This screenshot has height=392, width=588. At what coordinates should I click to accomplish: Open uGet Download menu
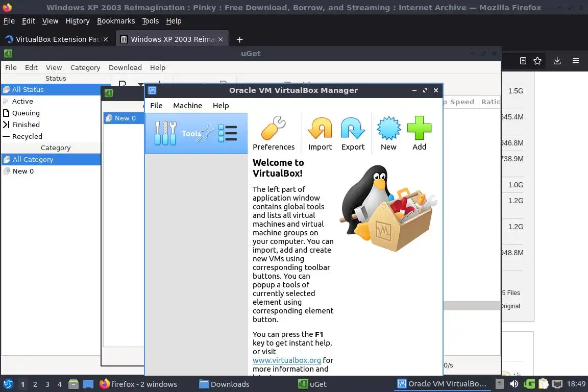point(125,67)
